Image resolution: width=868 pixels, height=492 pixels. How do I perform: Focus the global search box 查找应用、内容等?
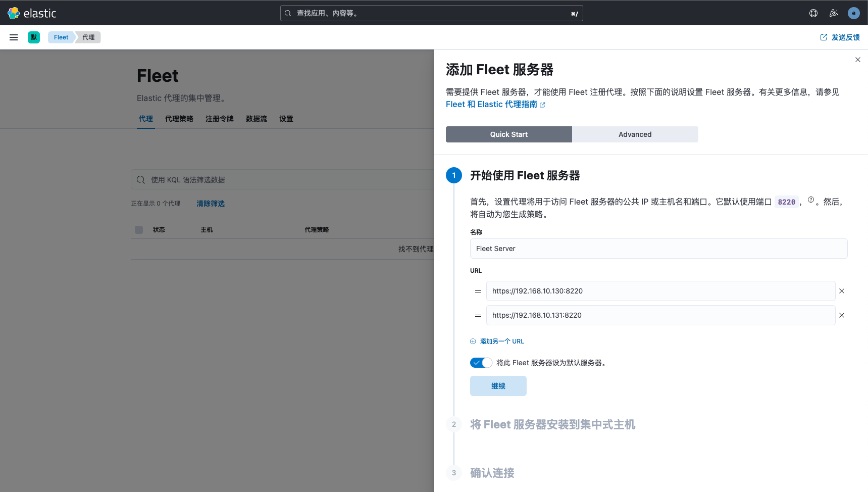[x=432, y=13]
